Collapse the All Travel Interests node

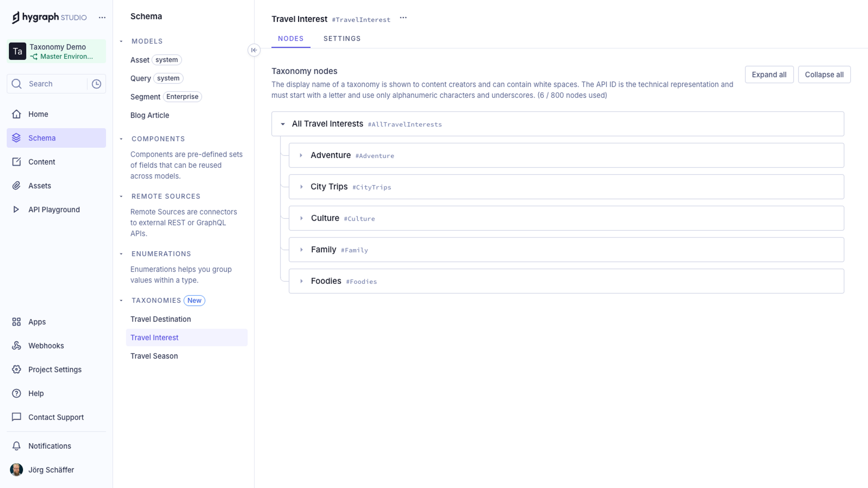click(283, 124)
